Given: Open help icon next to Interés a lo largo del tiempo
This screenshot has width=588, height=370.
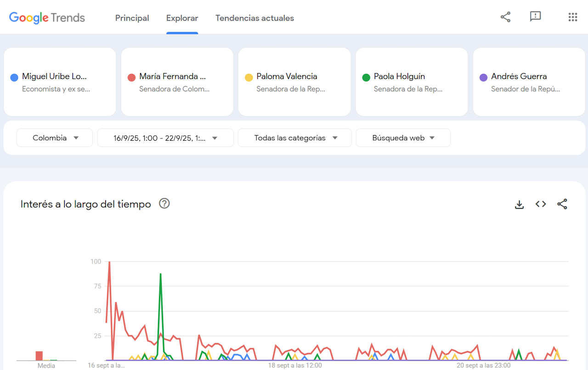Looking at the screenshot, I should coord(164,204).
